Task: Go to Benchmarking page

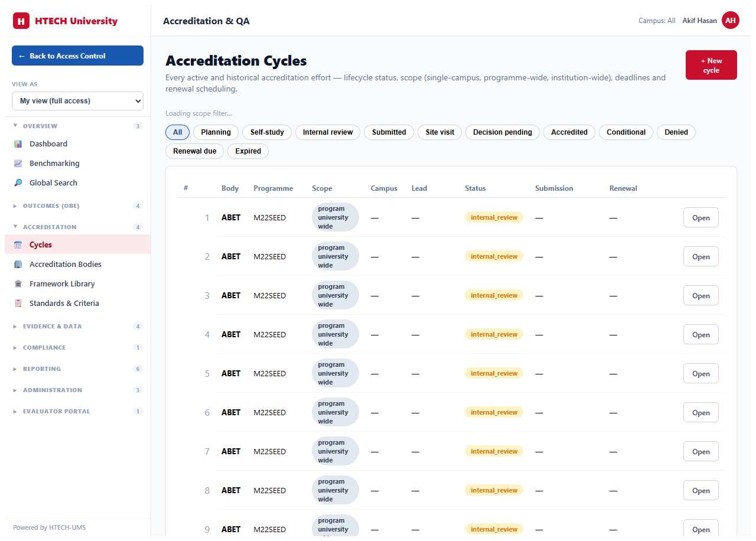Action: pyautogui.click(x=77, y=163)
